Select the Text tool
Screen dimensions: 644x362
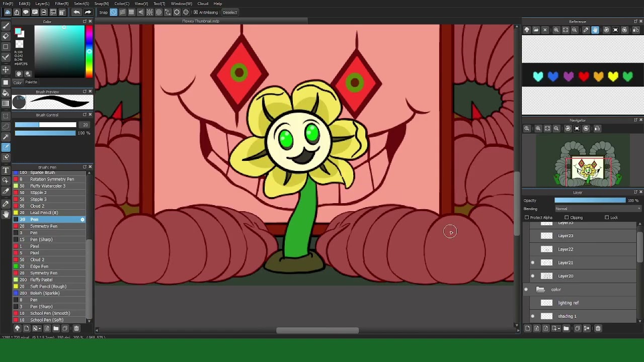tap(6, 170)
